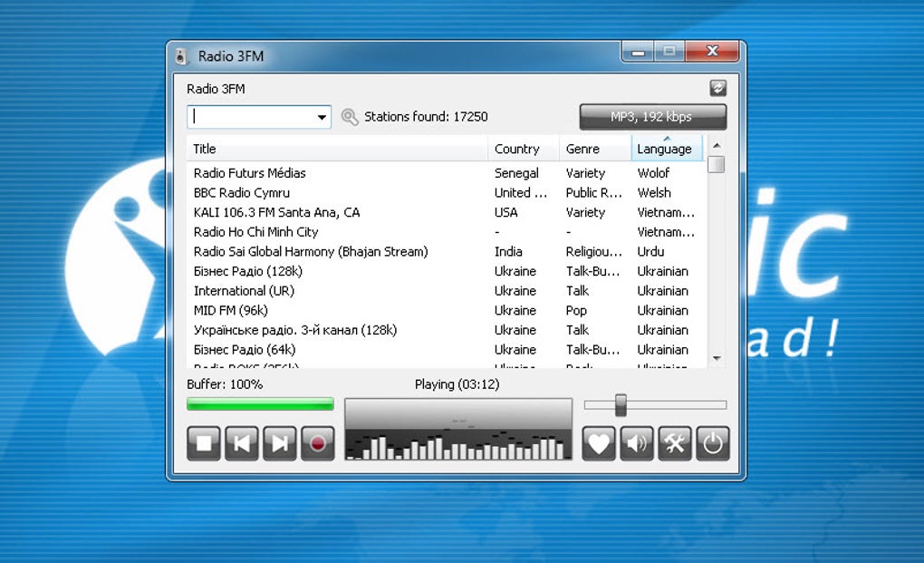
Task: Click Stations found: 17250 text
Action: (426, 117)
